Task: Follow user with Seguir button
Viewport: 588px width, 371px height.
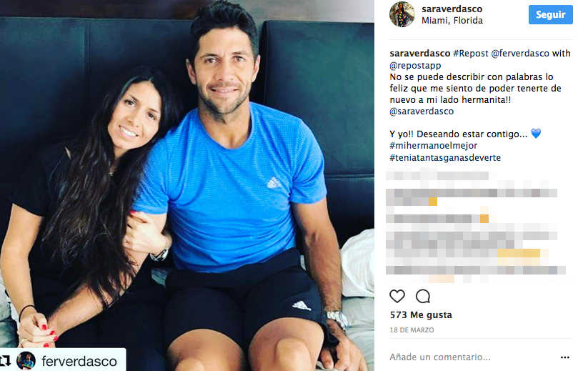Action: (x=551, y=14)
